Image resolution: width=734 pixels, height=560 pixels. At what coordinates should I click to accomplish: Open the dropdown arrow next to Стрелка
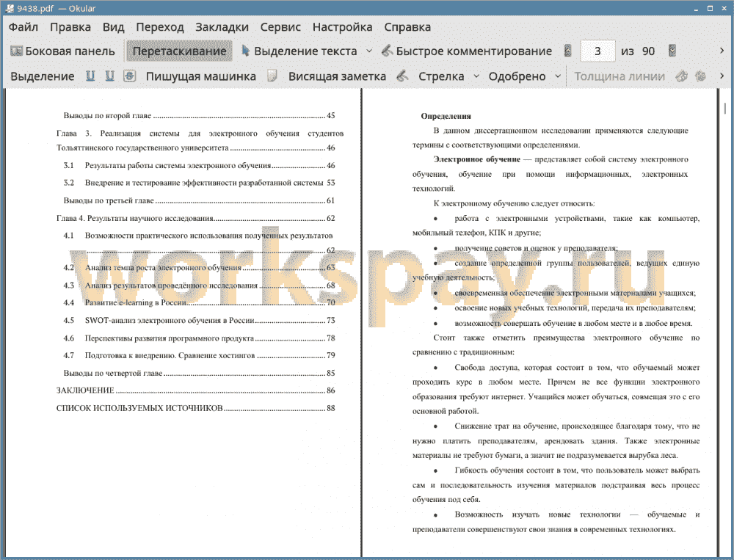click(x=476, y=76)
